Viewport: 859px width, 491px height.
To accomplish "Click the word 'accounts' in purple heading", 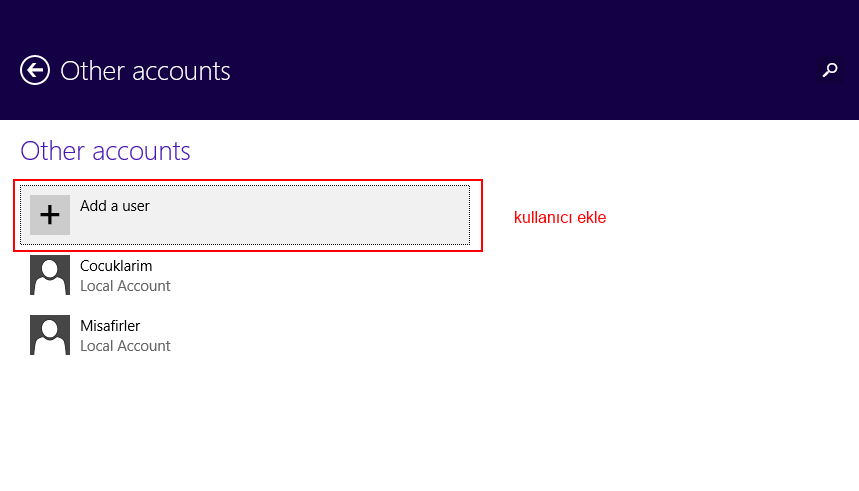I will [141, 151].
